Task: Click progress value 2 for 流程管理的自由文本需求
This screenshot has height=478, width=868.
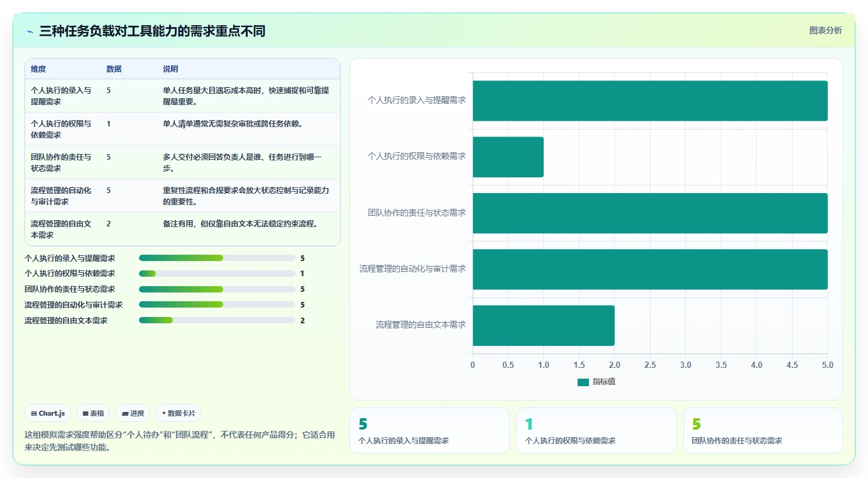Action: point(302,320)
